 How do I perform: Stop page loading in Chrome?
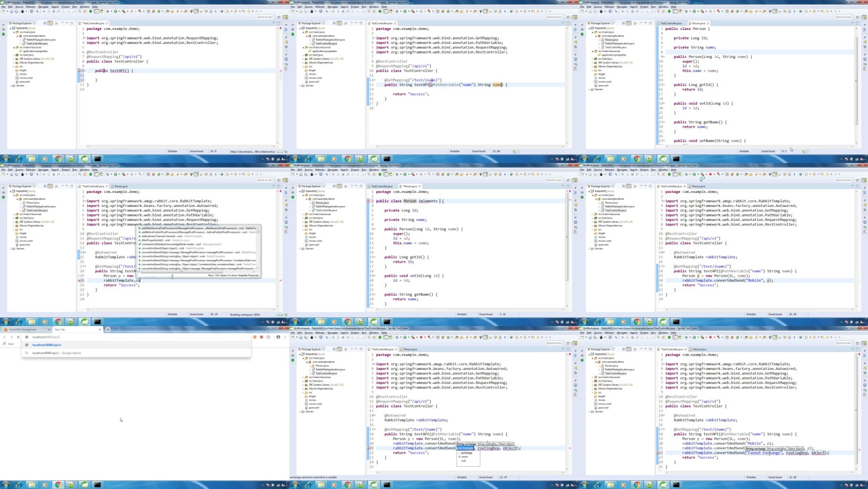coord(18,337)
